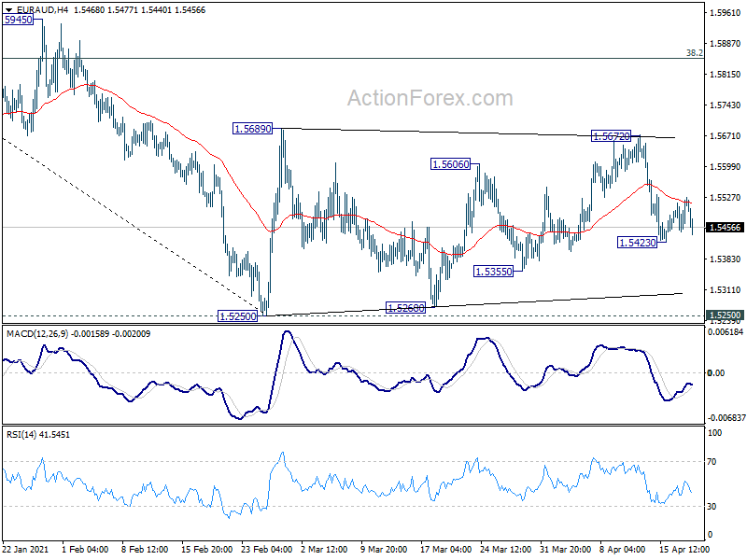The image size is (747, 560).
Task: Select the 38.2 Fibonacci level label
Action: (x=694, y=53)
